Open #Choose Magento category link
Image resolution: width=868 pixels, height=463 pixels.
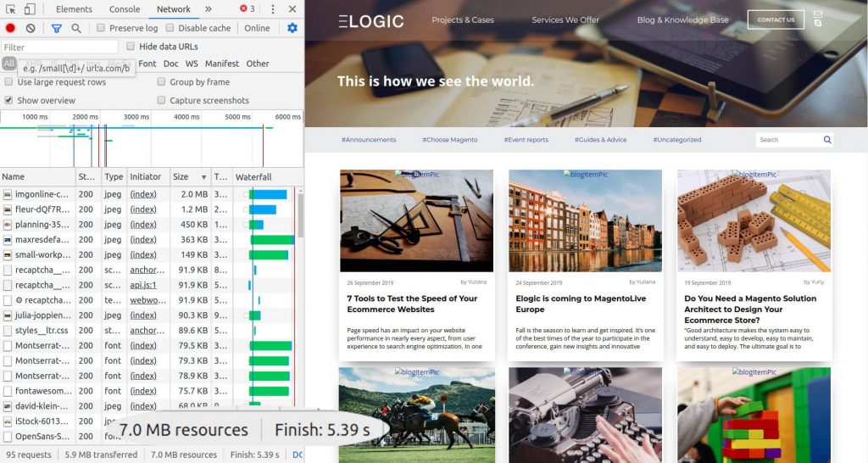pyautogui.click(x=449, y=140)
